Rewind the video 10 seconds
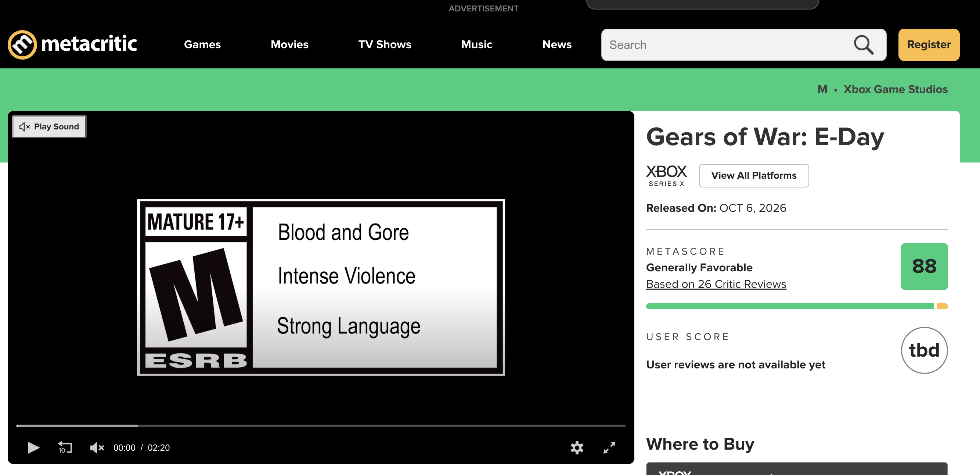This screenshot has width=980, height=475. click(65, 447)
